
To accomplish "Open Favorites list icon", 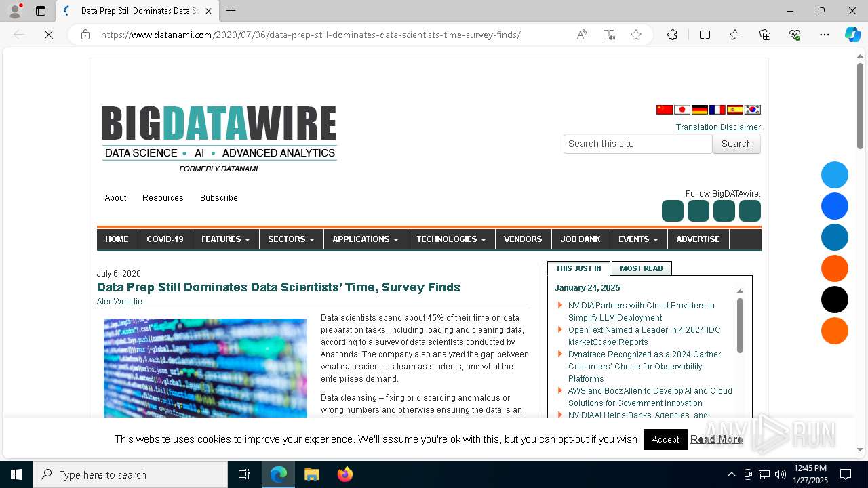I will coord(735,35).
